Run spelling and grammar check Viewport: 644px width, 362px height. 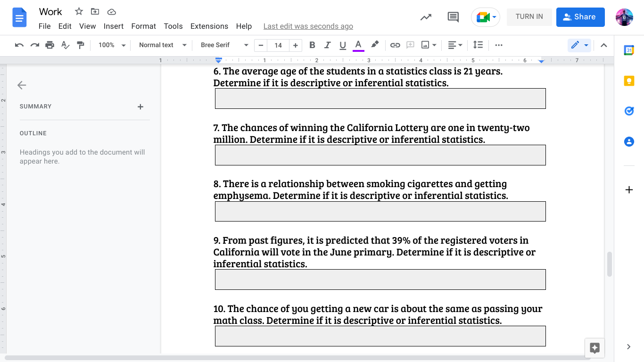tap(65, 45)
